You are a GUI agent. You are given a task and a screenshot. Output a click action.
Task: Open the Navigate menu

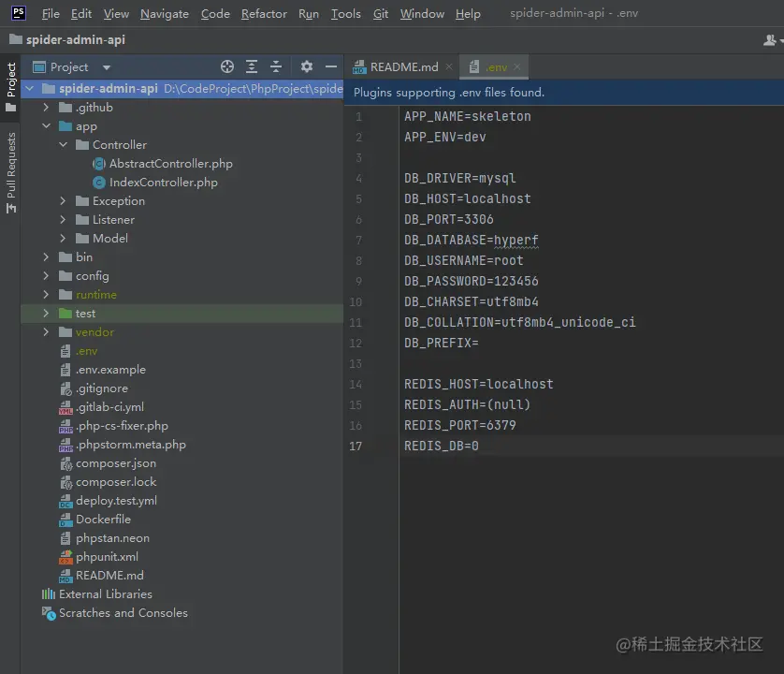tap(165, 13)
